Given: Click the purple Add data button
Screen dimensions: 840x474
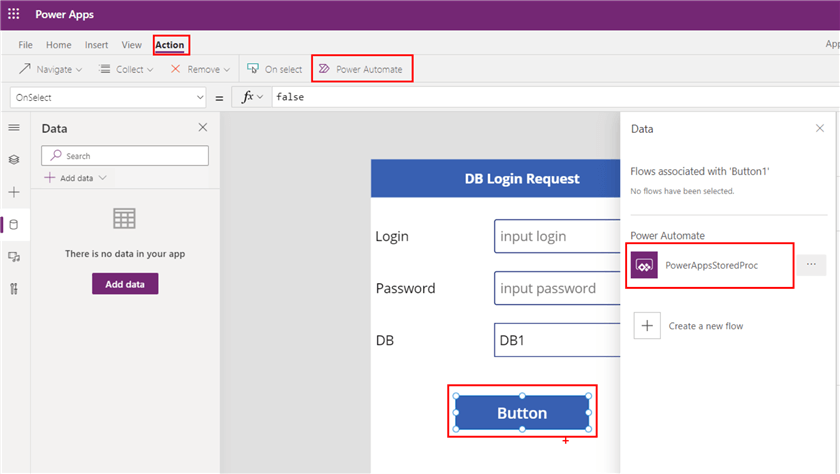Looking at the screenshot, I should 125,284.
